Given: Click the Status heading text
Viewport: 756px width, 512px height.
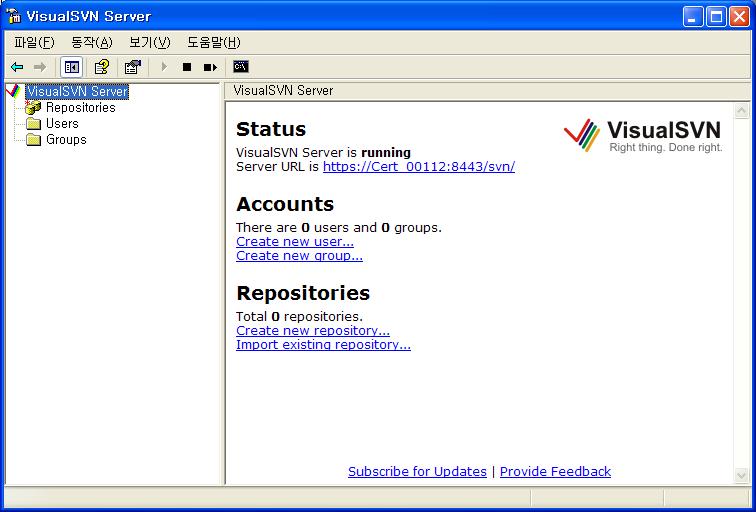Looking at the screenshot, I should [271, 129].
